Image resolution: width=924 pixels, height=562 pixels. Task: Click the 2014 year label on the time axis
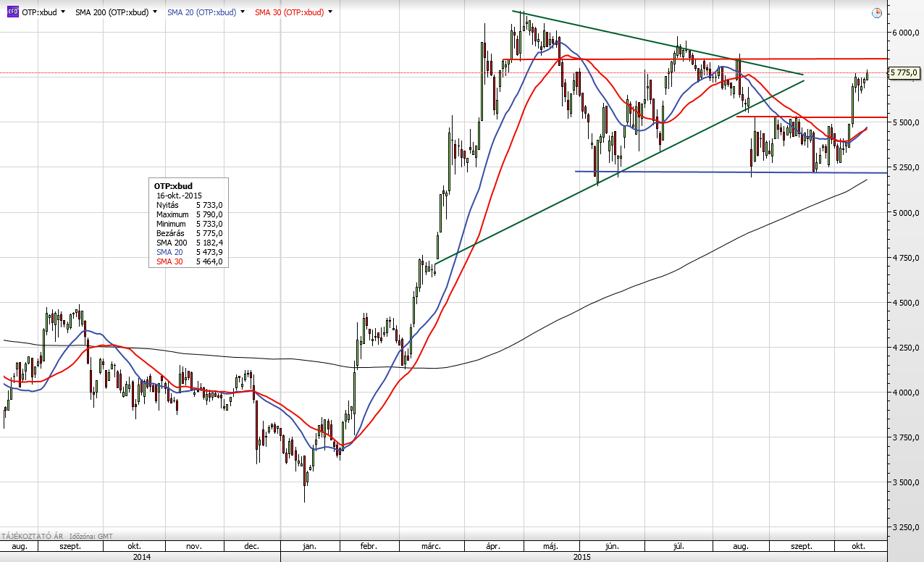tap(141, 557)
